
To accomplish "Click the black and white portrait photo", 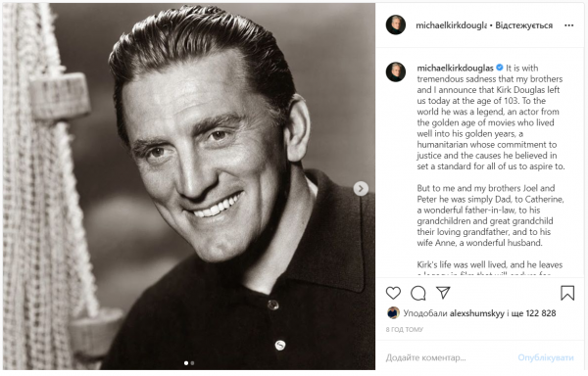I will (x=189, y=186).
